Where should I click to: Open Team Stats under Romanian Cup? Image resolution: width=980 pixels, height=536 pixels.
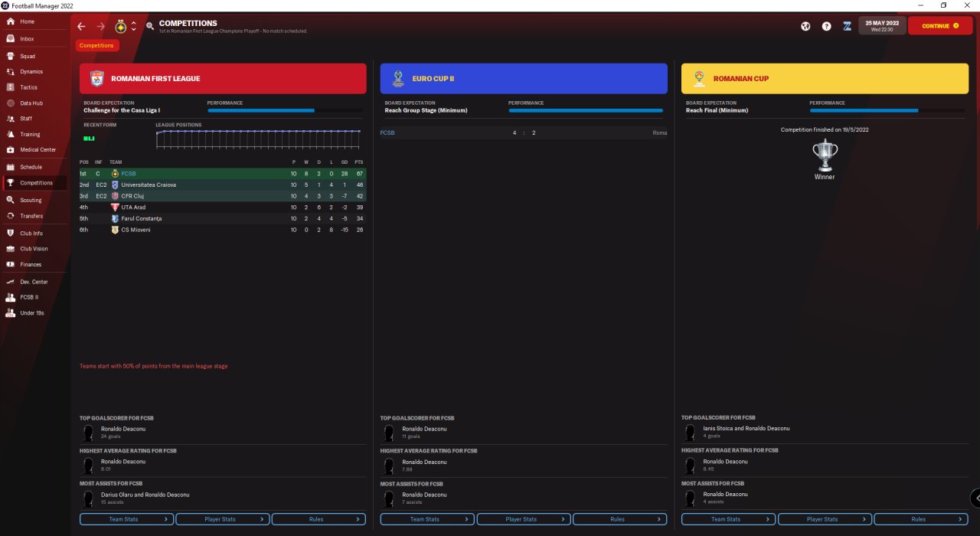point(728,519)
